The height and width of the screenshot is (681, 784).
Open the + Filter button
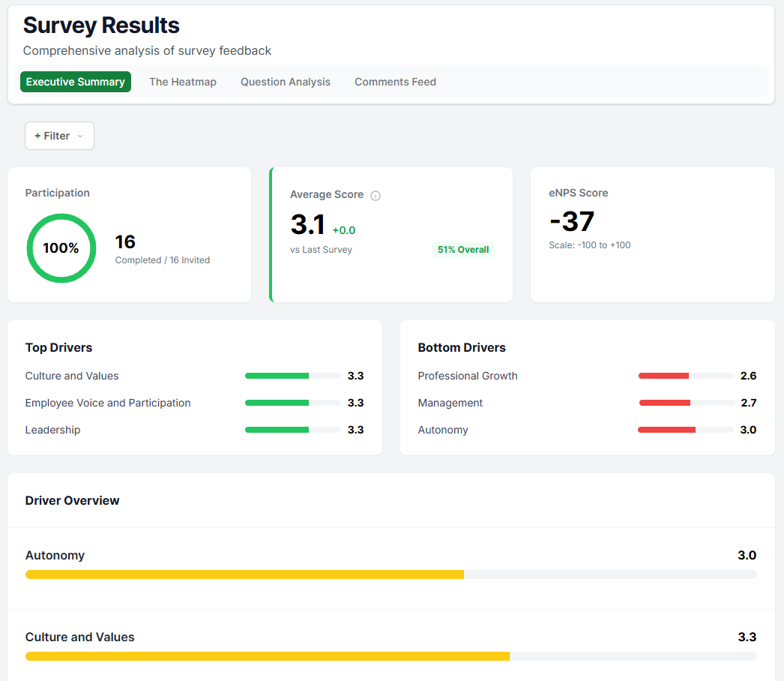[59, 136]
